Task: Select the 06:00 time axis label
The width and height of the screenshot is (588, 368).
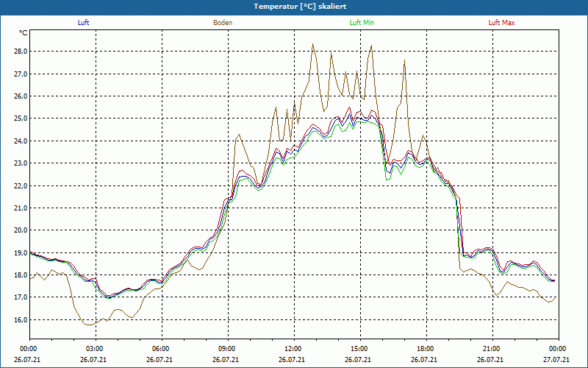Action: coord(161,349)
